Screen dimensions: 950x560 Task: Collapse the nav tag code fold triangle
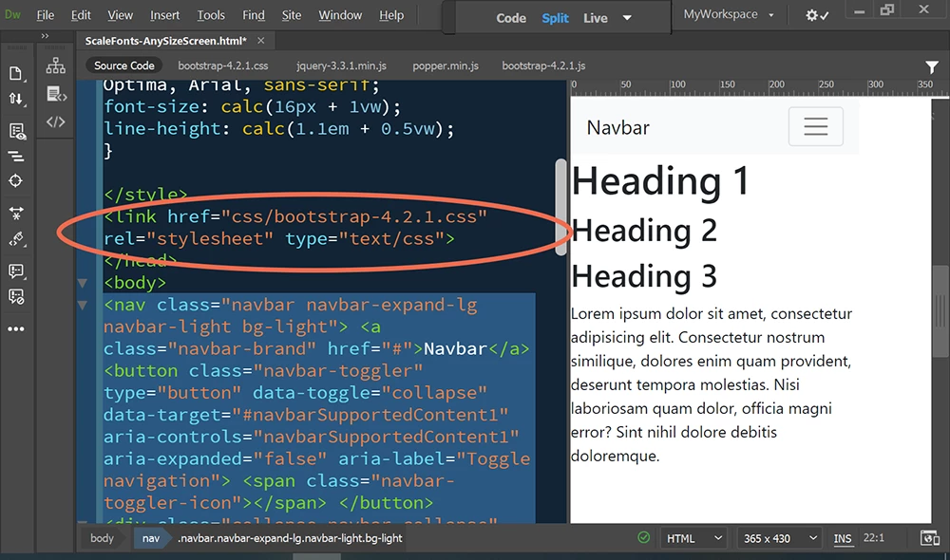click(83, 305)
